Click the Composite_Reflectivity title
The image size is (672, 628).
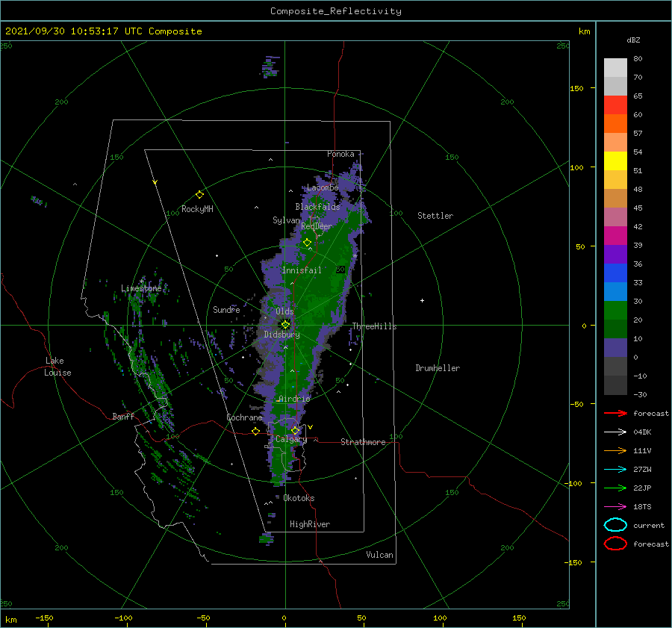(336, 11)
